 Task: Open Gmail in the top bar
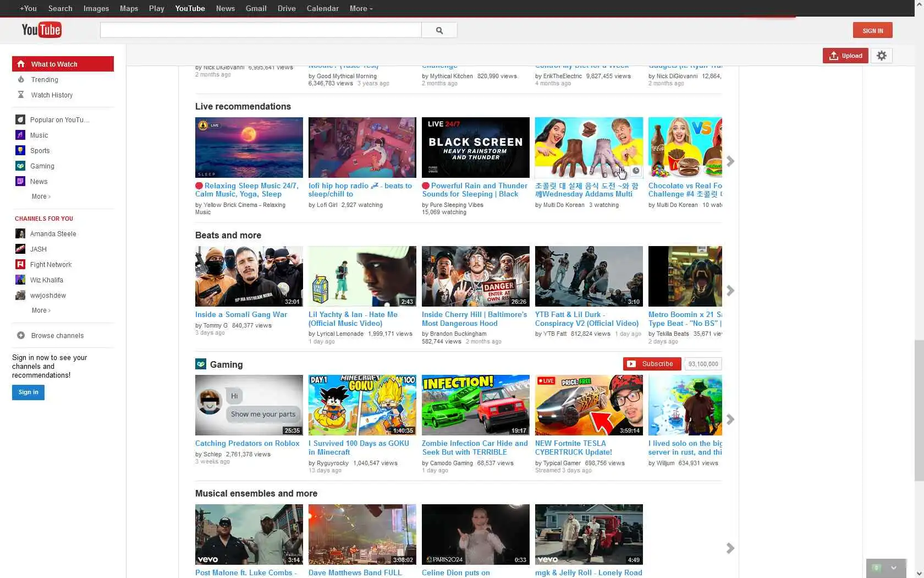coord(256,8)
